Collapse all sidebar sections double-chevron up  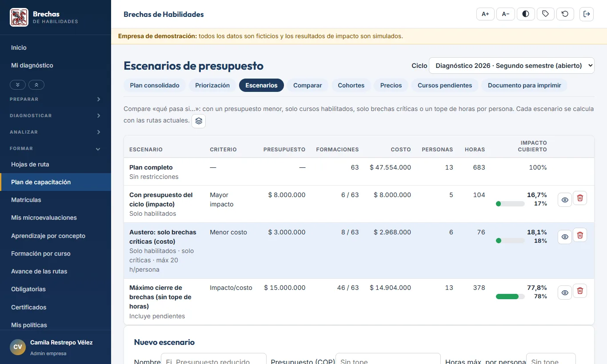pyautogui.click(x=36, y=84)
